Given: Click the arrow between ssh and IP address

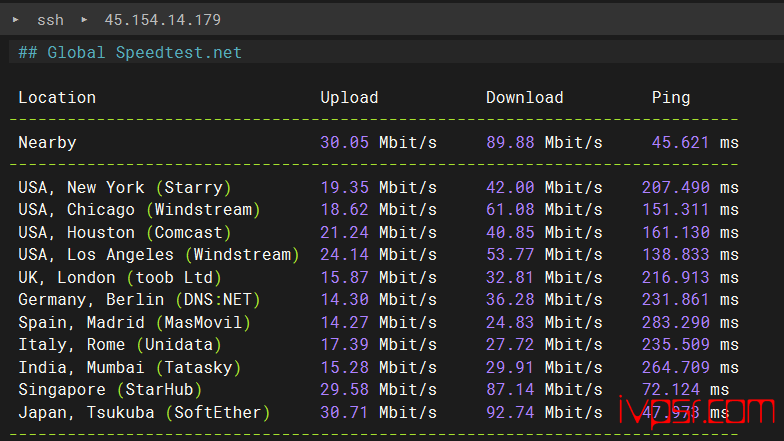Looking at the screenshot, I should pos(84,20).
